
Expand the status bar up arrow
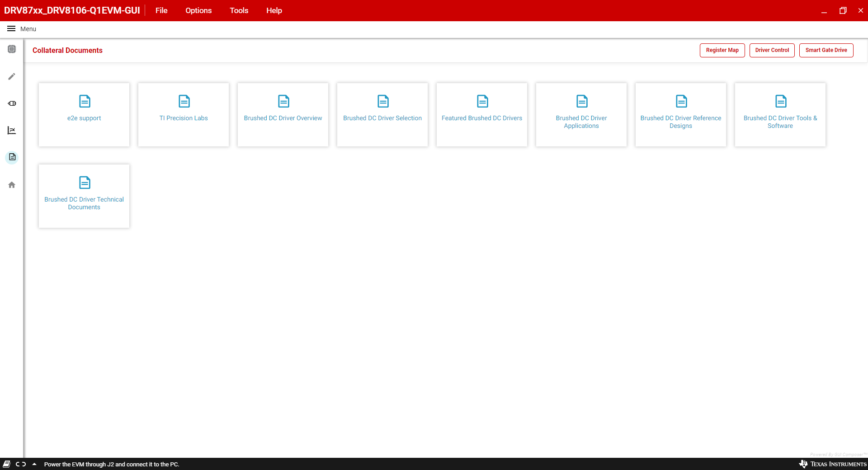click(34, 464)
